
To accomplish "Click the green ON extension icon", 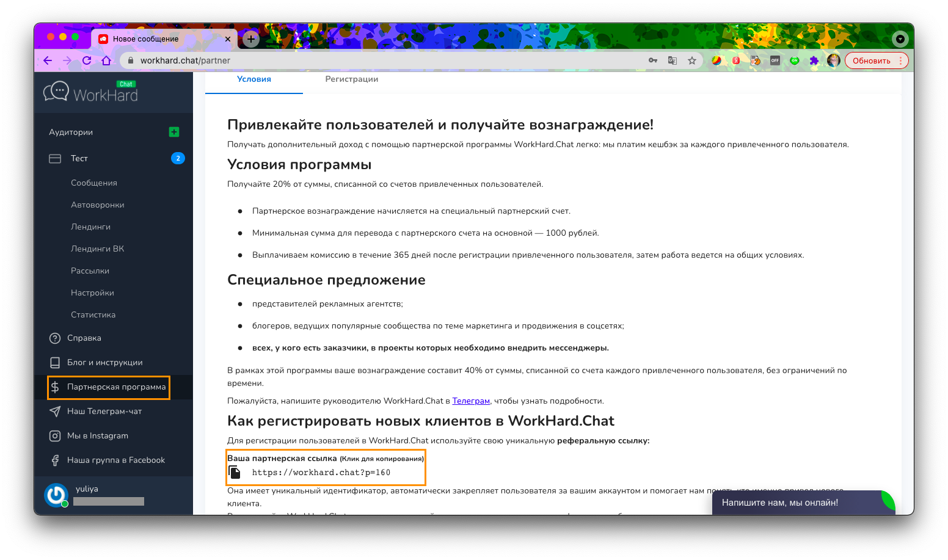I will pos(795,60).
